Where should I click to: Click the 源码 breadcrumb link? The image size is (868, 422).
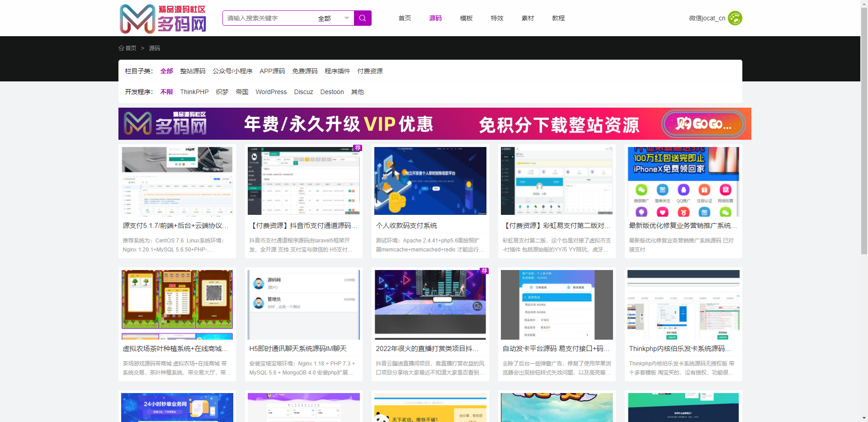tap(155, 48)
